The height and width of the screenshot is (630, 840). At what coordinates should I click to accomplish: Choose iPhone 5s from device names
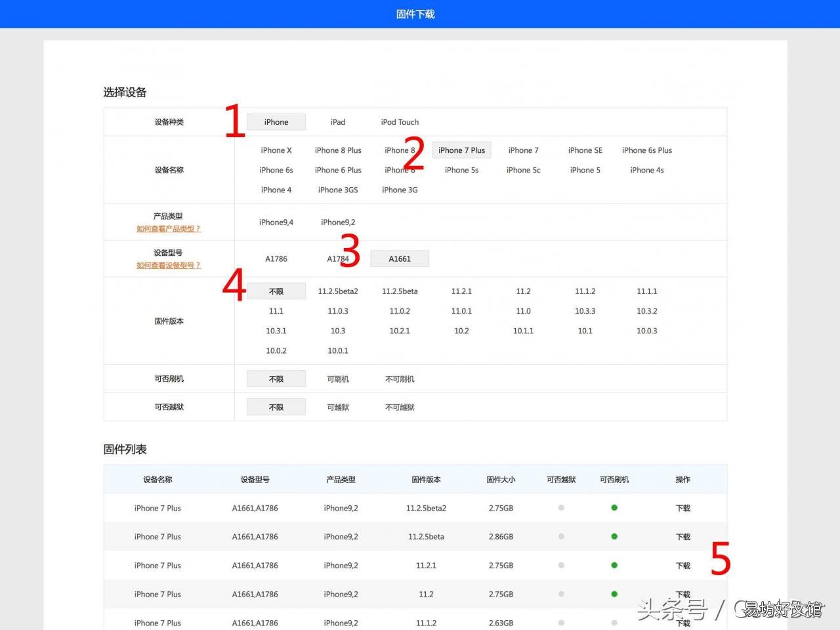click(461, 170)
